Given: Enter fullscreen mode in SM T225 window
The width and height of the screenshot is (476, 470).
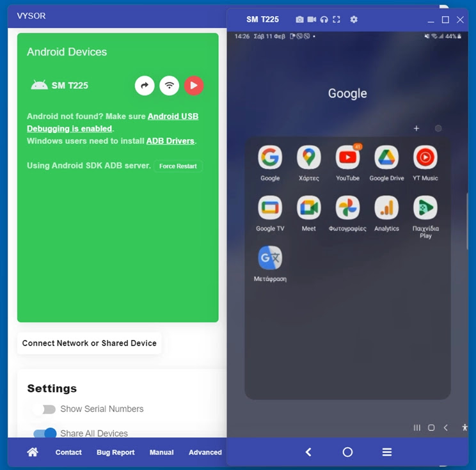Looking at the screenshot, I should 337,20.
